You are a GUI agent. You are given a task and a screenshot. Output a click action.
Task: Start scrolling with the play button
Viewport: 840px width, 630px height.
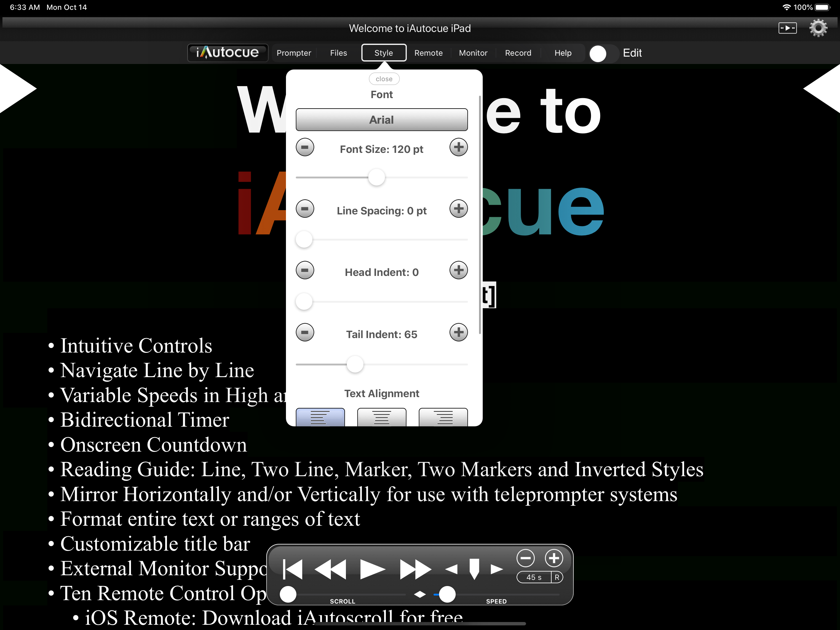coord(373,569)
